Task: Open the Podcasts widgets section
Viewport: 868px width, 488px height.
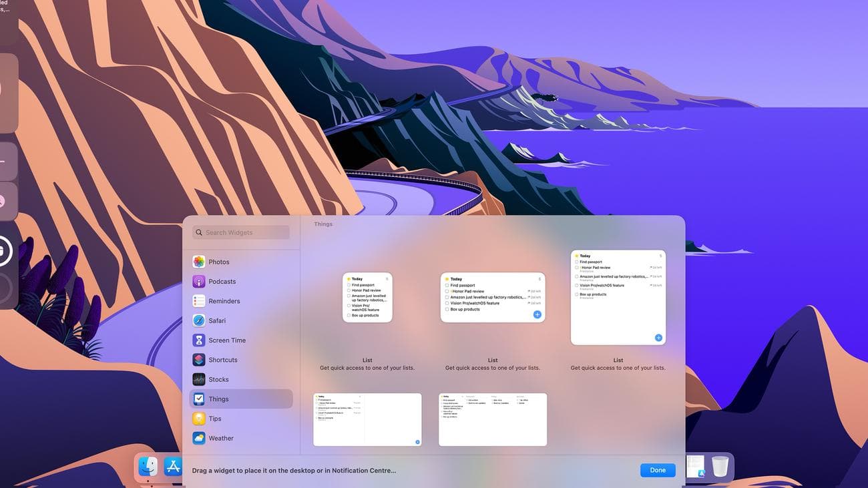Action: click(x=222, y=281)
